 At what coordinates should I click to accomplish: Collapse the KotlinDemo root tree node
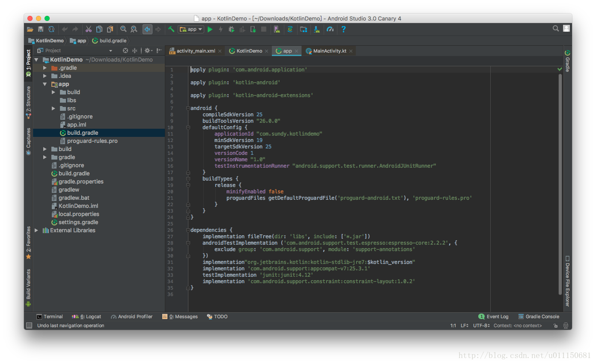point(36,60)
